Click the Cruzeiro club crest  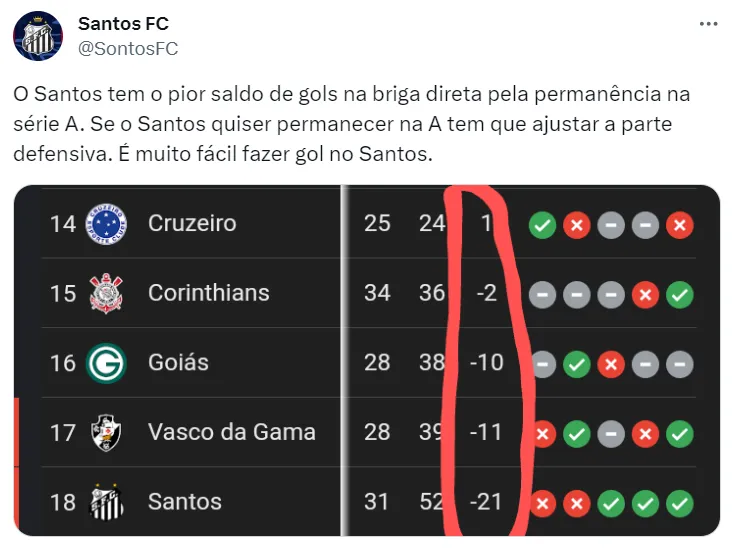107,223
